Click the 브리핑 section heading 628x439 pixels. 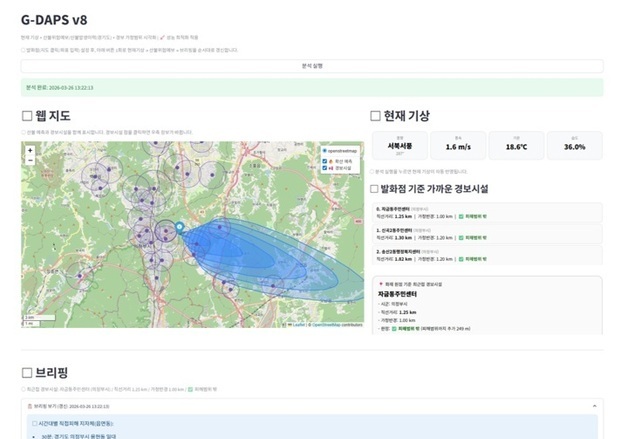click(44, 373)
